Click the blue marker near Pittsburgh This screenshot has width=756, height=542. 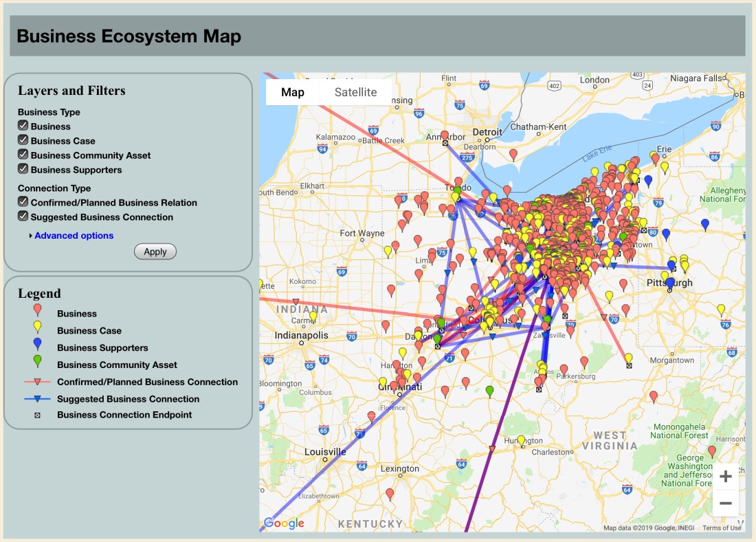coord(670,283)
